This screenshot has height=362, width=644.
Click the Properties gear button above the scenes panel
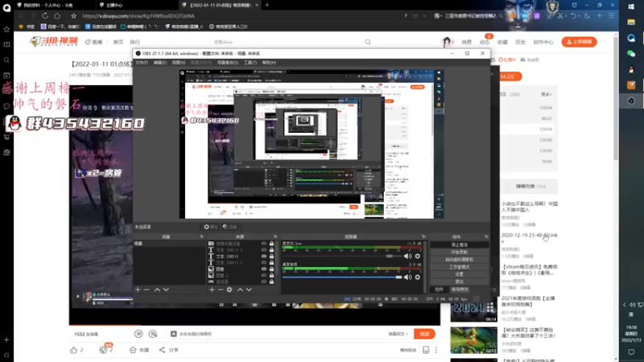click(211, 227)
